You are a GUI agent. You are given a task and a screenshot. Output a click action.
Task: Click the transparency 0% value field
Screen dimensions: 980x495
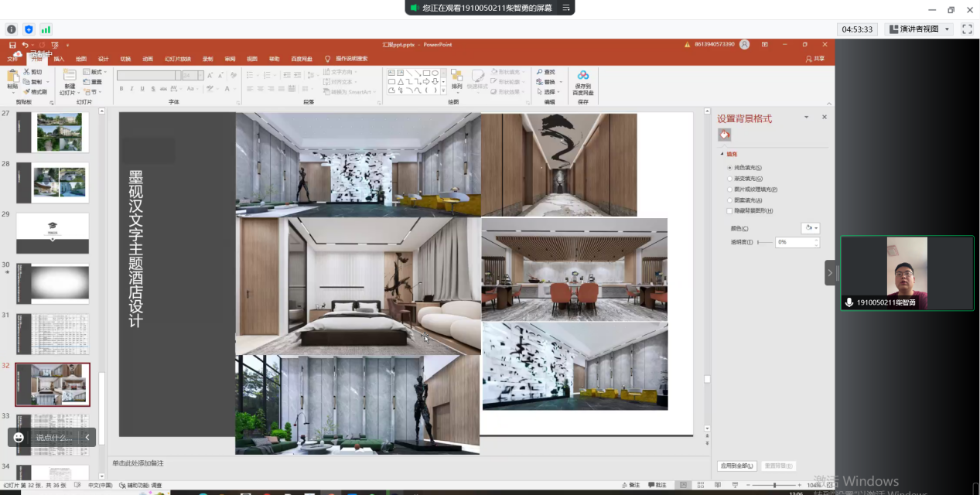pyautogui.click(x=797, y=242)
